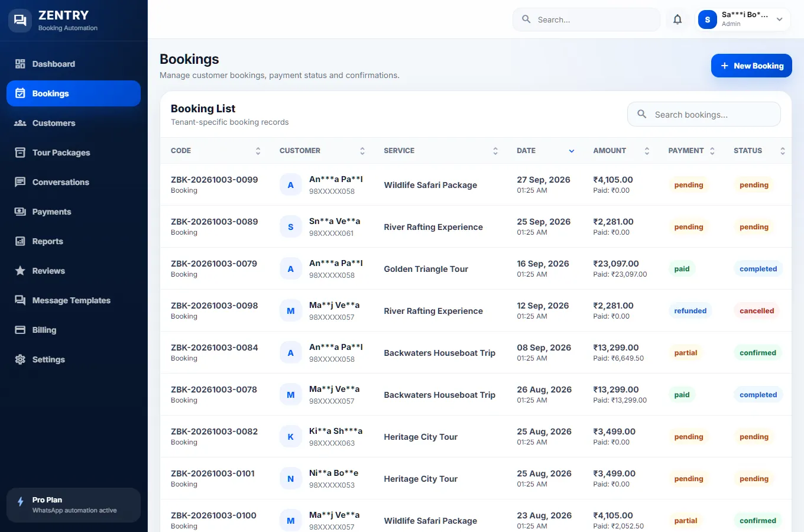
Task: Open Conversations section
Action: (x=73, y=182)
